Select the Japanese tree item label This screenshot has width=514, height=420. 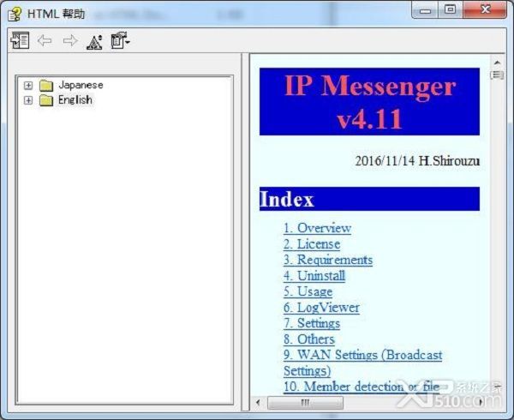tap(81, 85)
